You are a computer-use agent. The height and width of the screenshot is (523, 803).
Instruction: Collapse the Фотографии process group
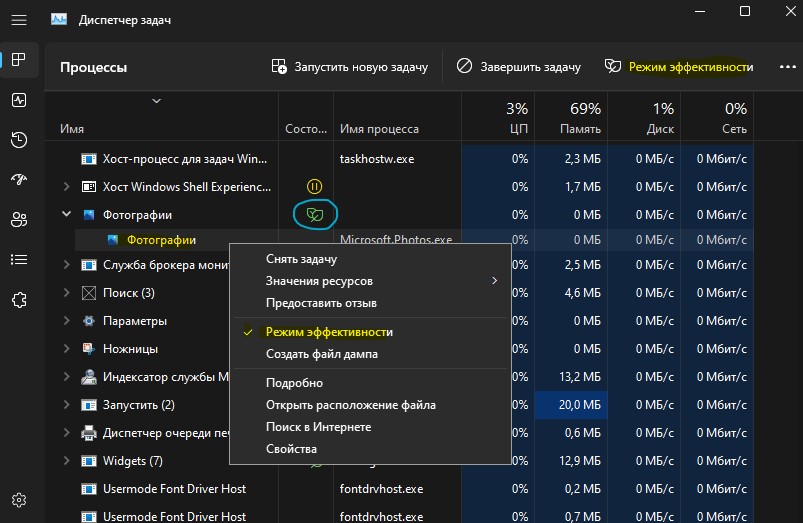(x=67, y=214)
